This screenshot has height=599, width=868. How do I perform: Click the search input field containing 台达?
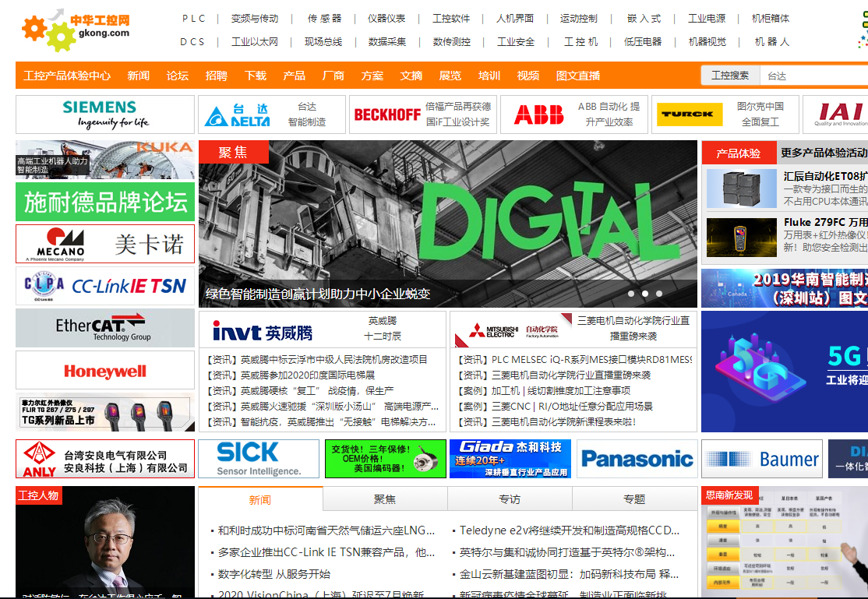813,76
